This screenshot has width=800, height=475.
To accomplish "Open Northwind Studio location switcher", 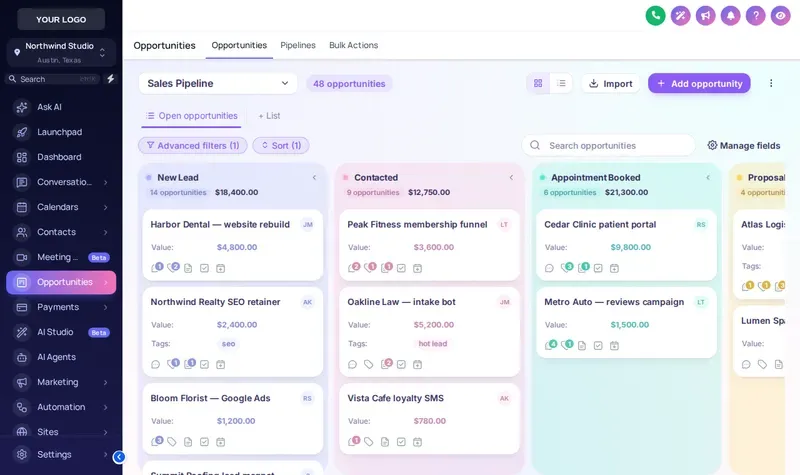I will click(61, 53).
